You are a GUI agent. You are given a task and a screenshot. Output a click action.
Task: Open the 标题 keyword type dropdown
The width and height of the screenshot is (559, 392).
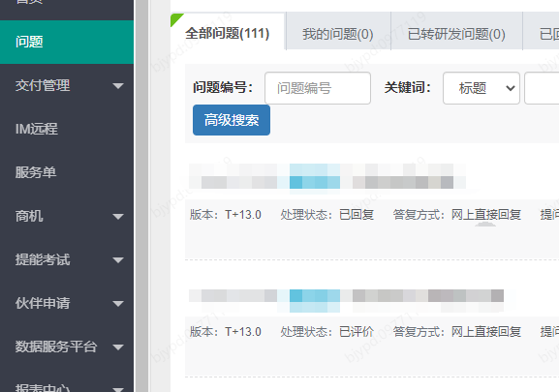(x=481, y=88)
